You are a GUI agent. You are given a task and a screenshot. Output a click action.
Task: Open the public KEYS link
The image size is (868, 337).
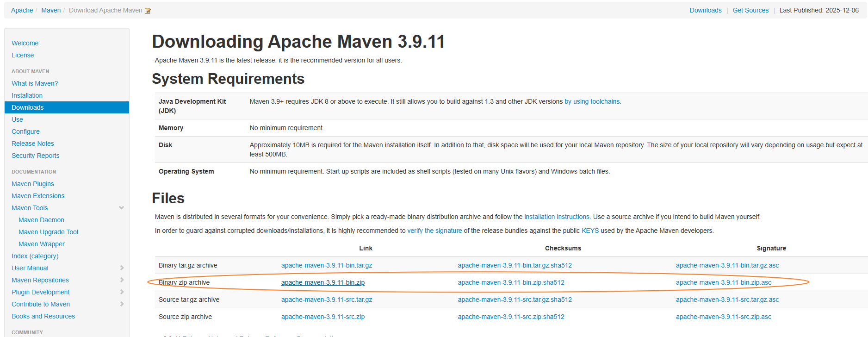(x=590, y=231)
